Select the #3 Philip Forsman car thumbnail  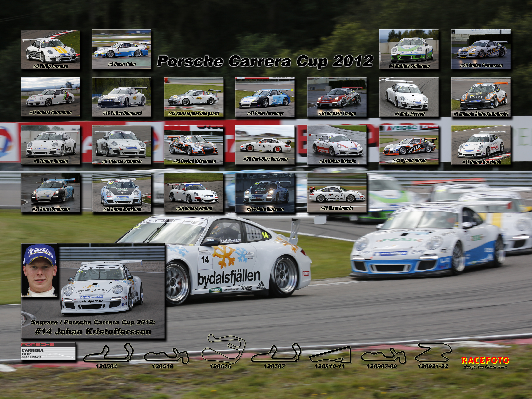pos(51,49)
